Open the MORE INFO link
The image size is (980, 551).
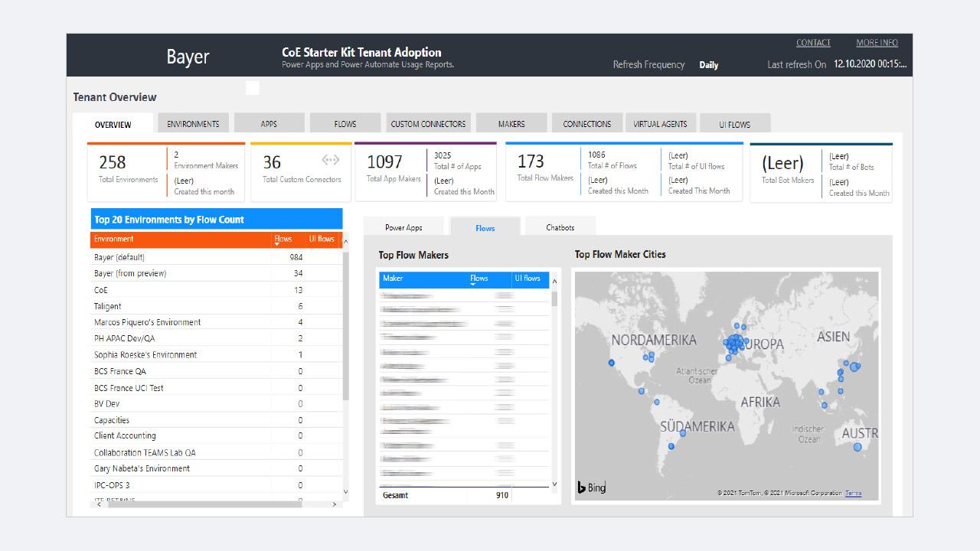tap(877, 43)
